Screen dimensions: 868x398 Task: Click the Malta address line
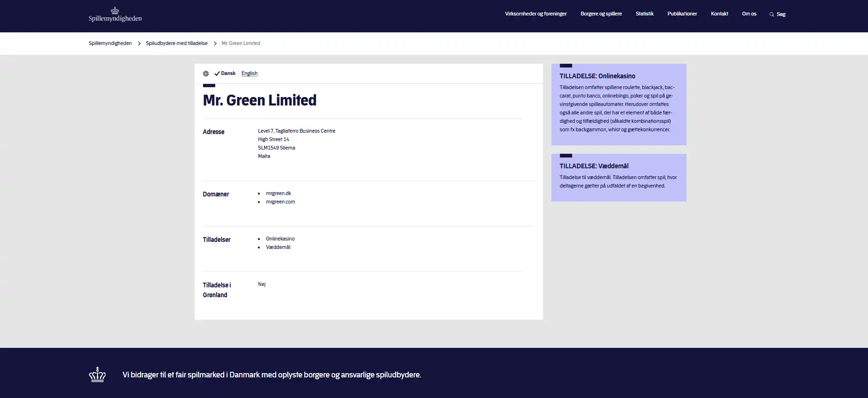coord(264,157)
